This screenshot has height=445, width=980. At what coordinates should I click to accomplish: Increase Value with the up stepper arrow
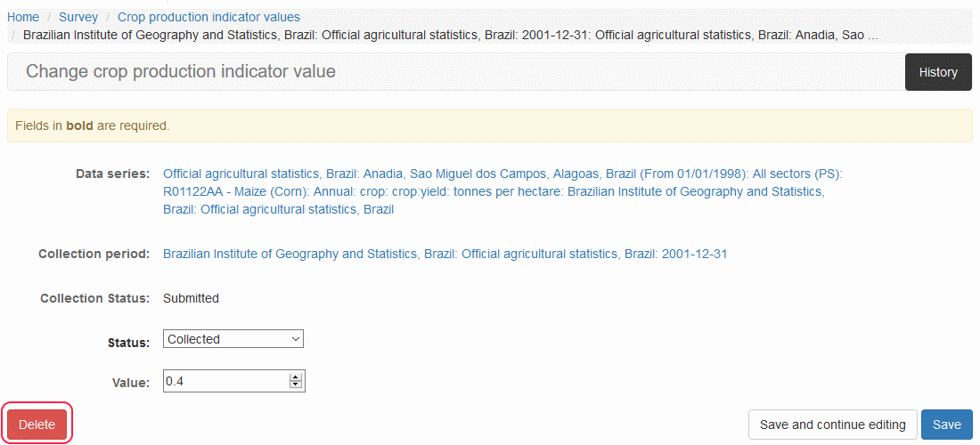(296, 378)
